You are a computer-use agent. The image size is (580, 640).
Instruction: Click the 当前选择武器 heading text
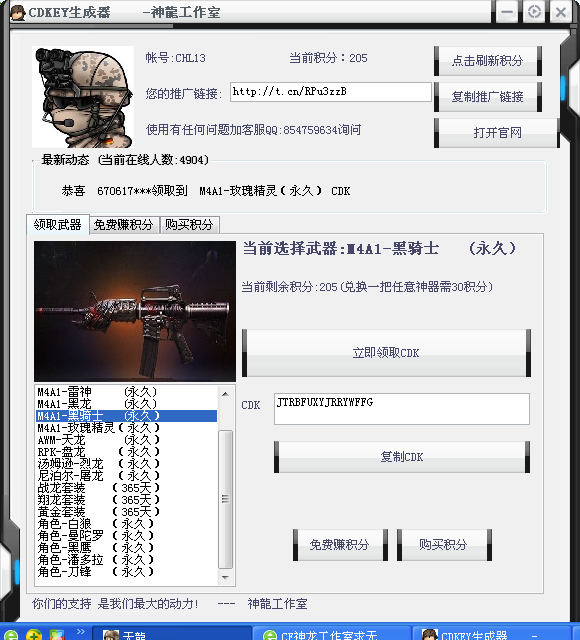[380, 249]
